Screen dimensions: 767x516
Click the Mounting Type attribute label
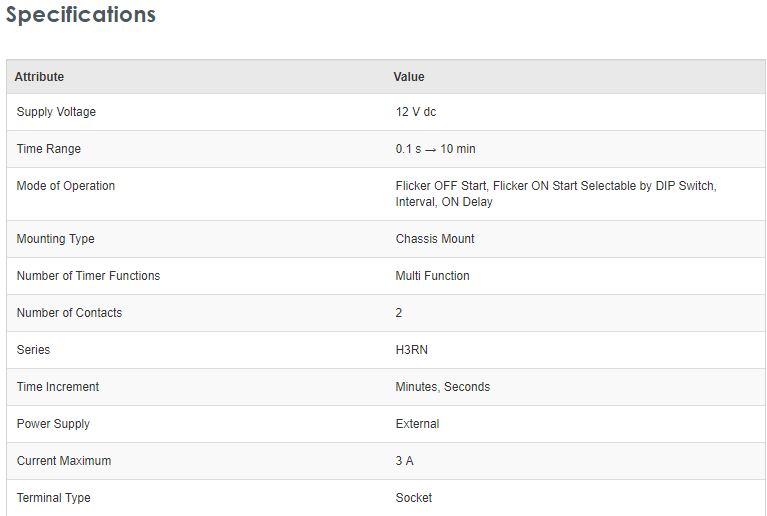(56, 239)
